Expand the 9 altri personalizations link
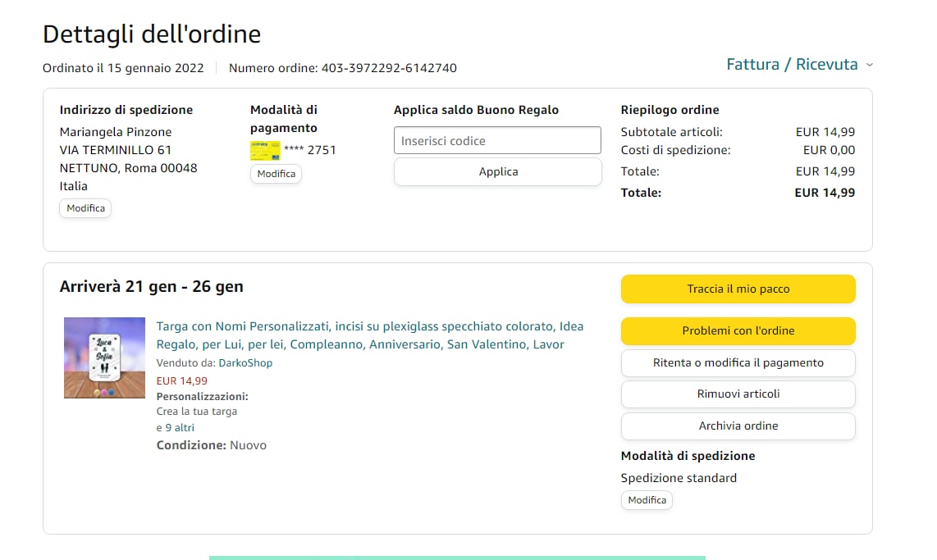Viewport: 937px width, 560px height. click(x=180, y=427)
